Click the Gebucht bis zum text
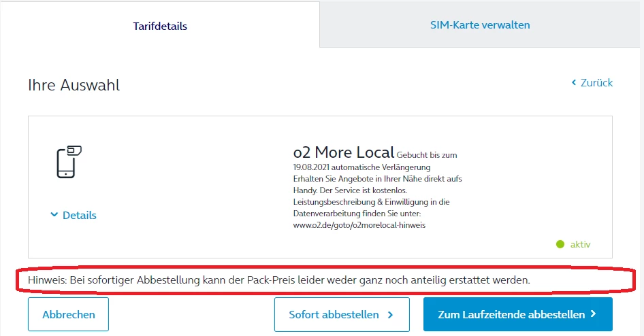 coord(427,155)
